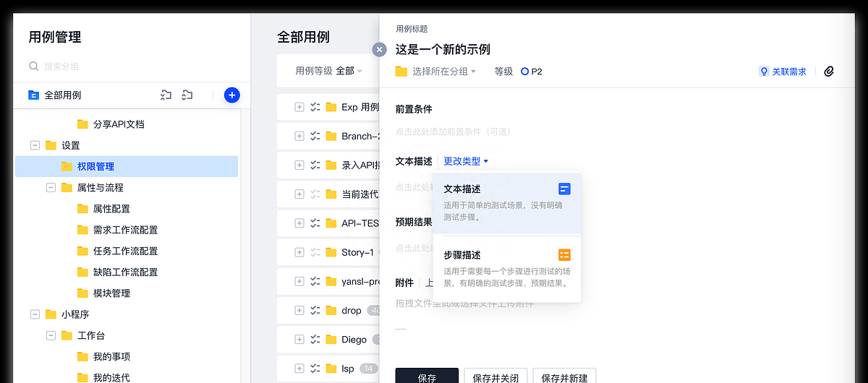The height and width of the screenshot is (383, 868).
Task: Collapse the 设置 tree node
Action: (35, 145)
